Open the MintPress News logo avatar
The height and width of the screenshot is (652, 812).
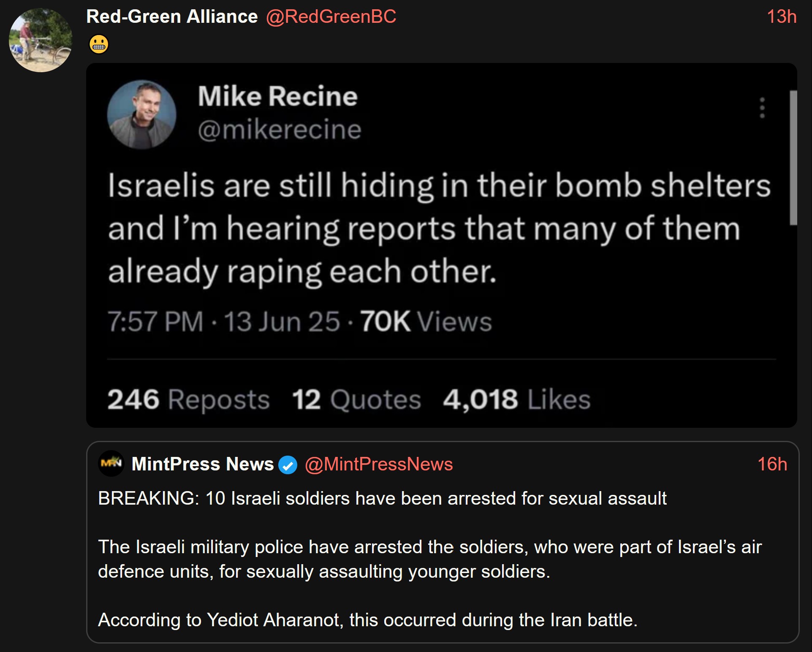pos(111,464)
